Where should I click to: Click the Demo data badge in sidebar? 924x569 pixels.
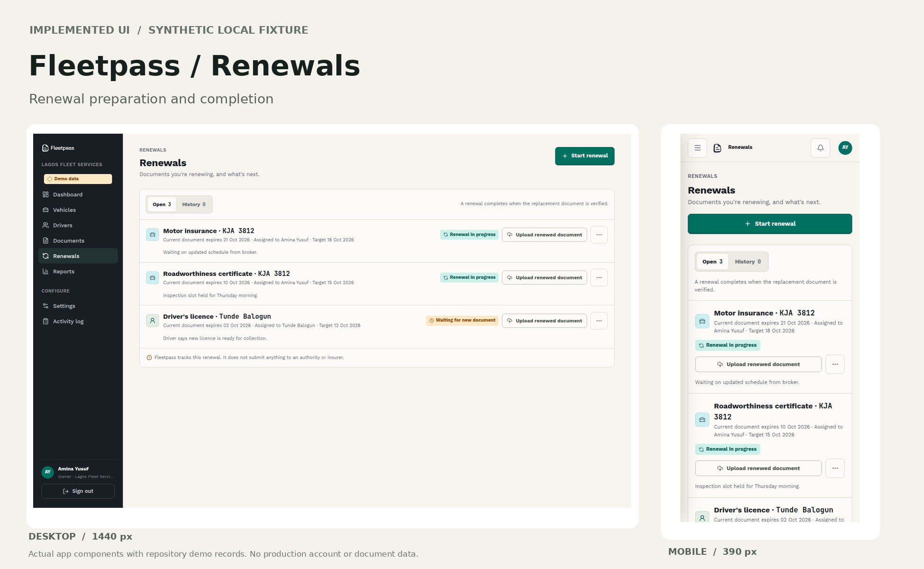coord(78,179)
